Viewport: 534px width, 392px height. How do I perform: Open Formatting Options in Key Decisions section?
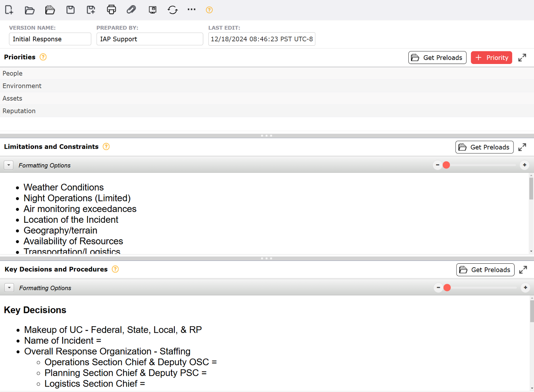pos(9,287)
